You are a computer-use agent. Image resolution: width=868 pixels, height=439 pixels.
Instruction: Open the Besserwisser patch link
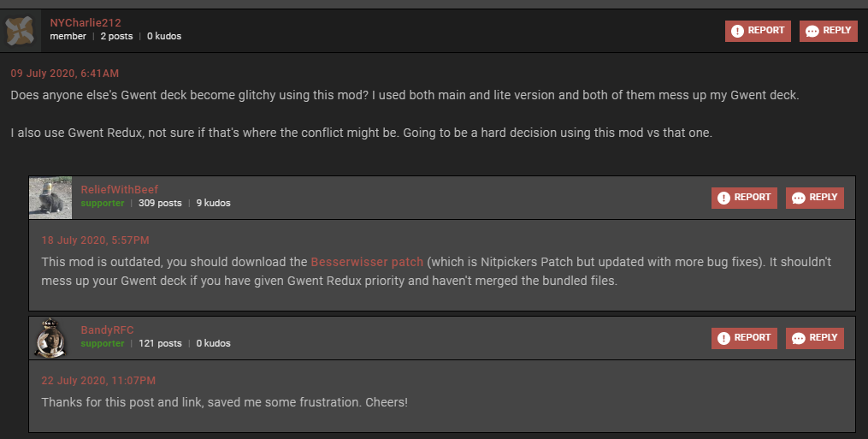(x=367, y=261)
